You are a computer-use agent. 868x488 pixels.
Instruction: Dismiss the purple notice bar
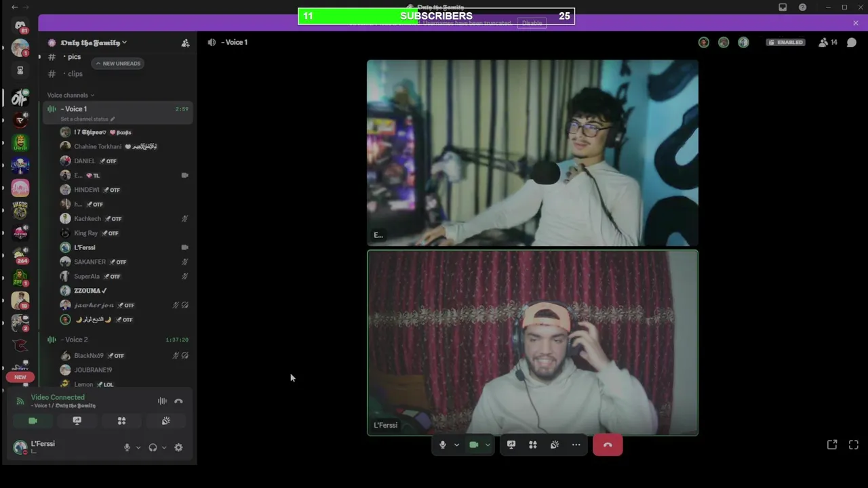856,23
